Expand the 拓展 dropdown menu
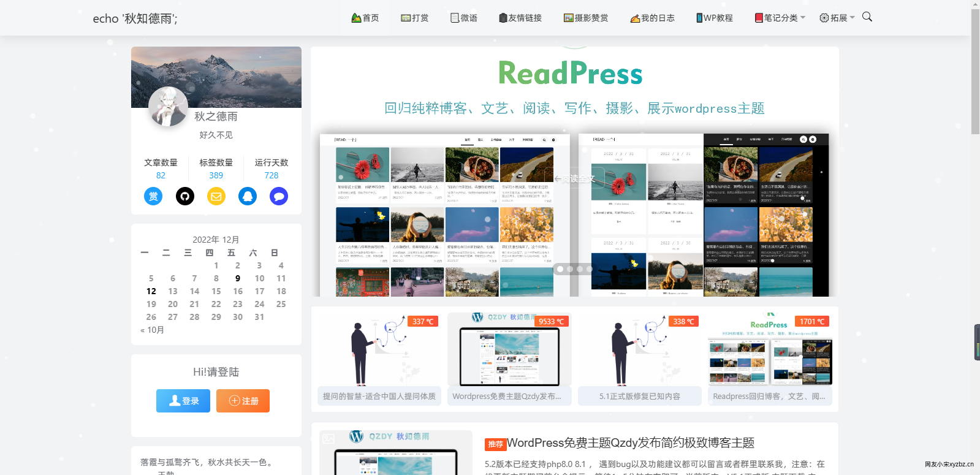Image resolution: width=980 pixels, height=475 pixels. (x=837, y=18)
